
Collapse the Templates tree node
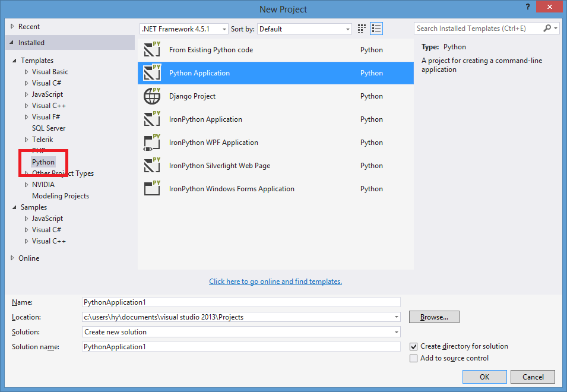tap(14, 61)
